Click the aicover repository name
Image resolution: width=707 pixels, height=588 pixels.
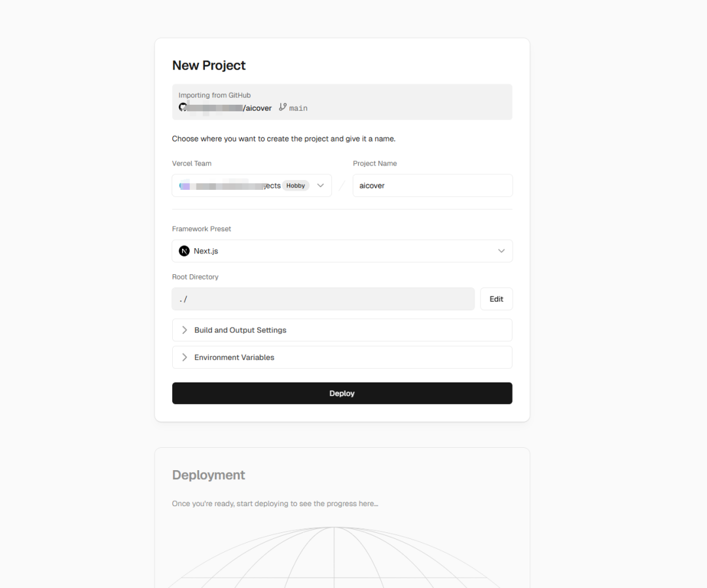259,108
